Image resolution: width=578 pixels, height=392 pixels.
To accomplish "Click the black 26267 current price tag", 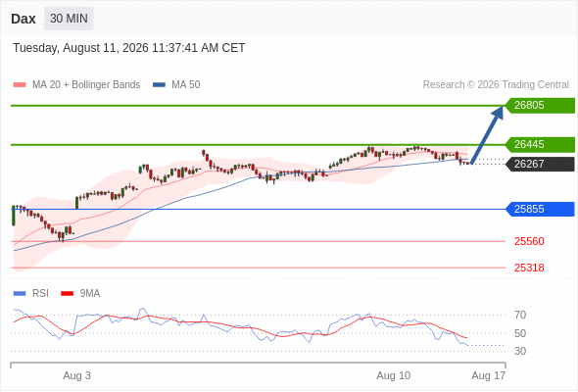I will [x=540, y=164].
